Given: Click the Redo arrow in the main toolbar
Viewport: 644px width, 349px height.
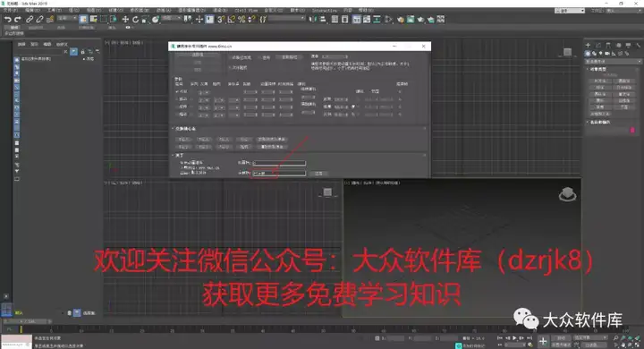Looking at the screenshot, I should (17, 20).
